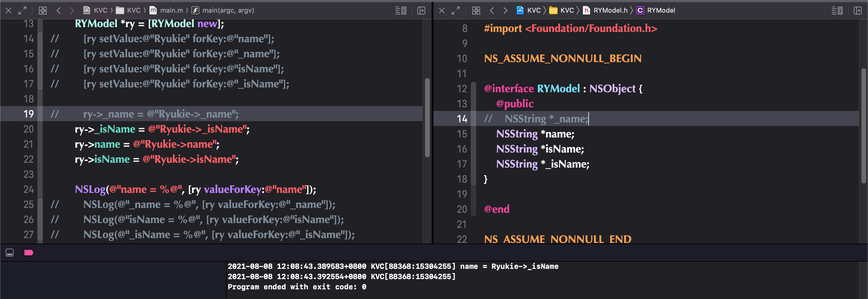Click the code folding ribbon at line 12

[x=473, y=89]
